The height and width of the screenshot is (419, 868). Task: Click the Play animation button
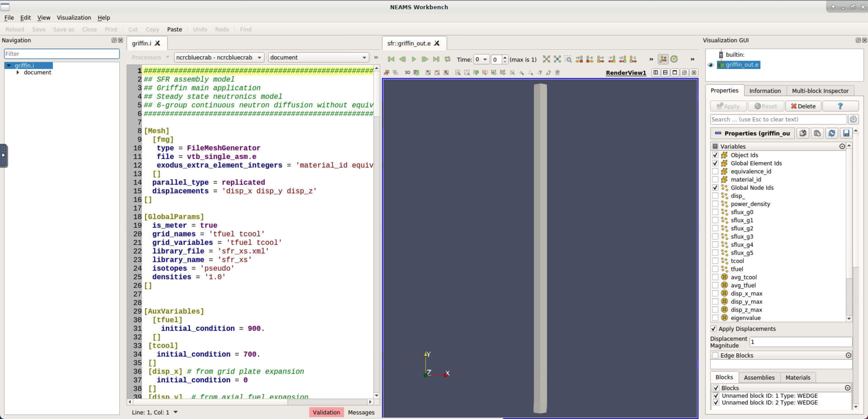click(x=413, y=59)
